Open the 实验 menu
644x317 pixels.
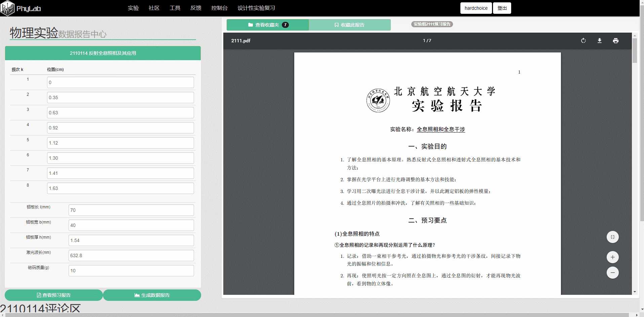[x=133, y=8]
